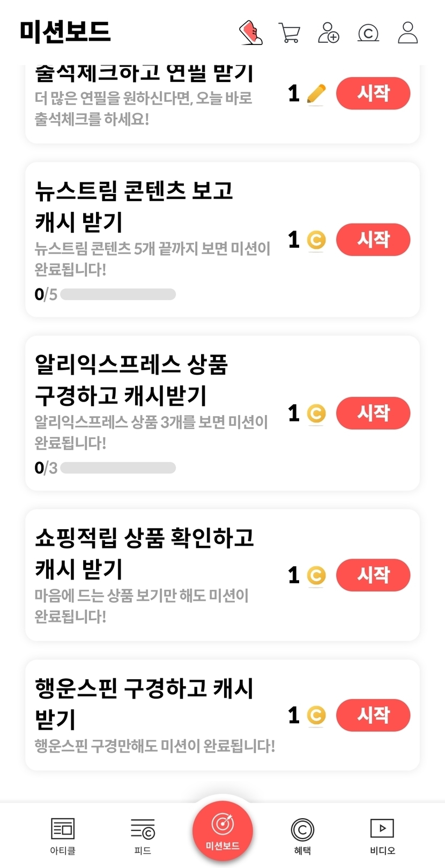445x868 pixels.
Task: Go to the 비디오 tab
Action: pyautogui.click(x=382, y=835)
